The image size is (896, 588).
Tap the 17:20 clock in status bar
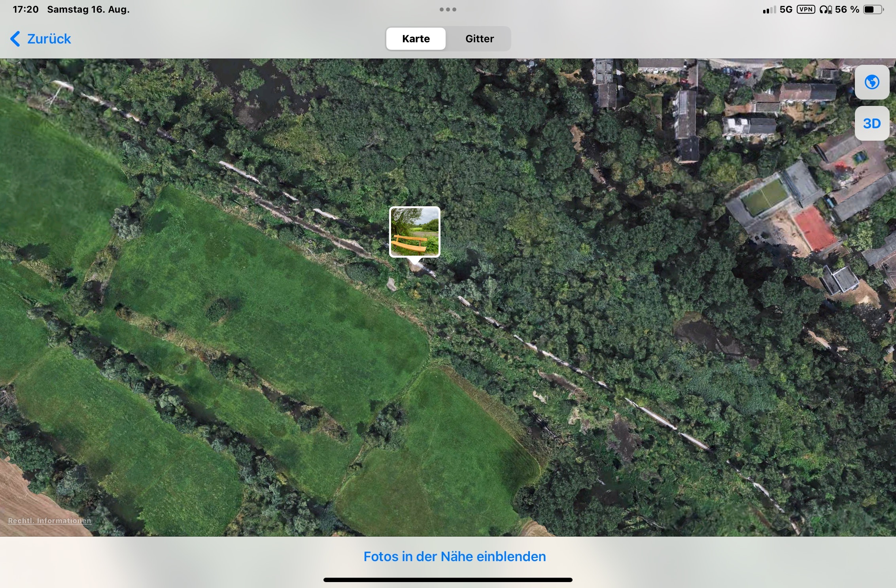coord(26,9)
